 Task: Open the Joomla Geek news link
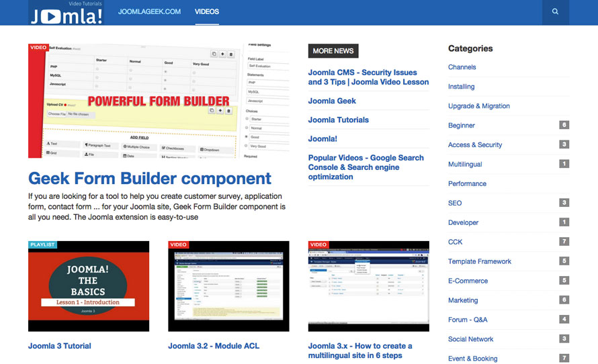tap(332, 101)
